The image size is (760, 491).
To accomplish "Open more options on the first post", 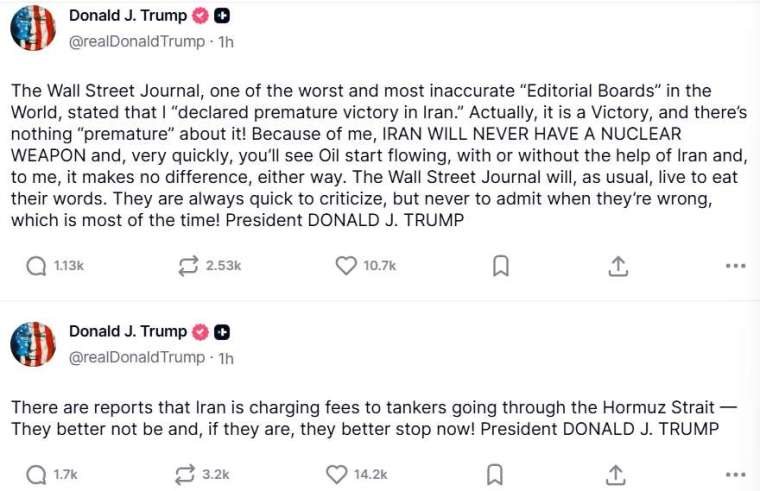I will tap(735, 266).
